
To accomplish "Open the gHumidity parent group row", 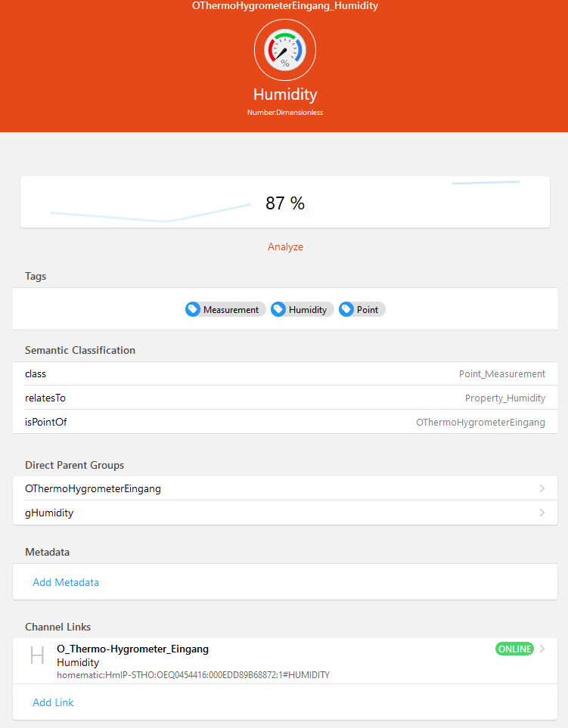I will pos(285,513).
